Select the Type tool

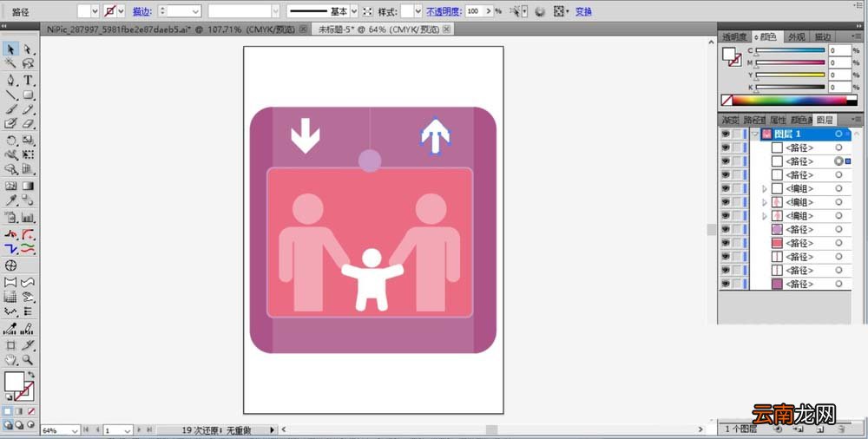point(28,81)
